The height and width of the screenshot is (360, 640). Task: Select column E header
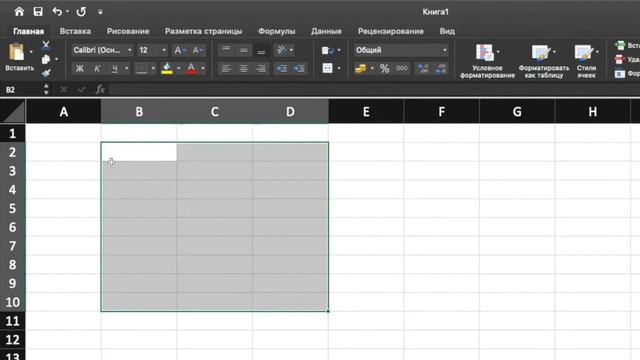tap(366, 111)
